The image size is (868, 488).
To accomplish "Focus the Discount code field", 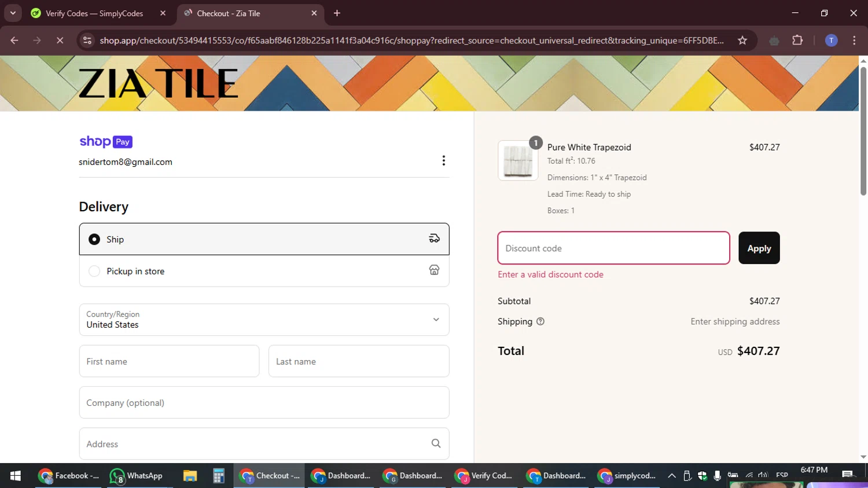I will pos(613,248).
